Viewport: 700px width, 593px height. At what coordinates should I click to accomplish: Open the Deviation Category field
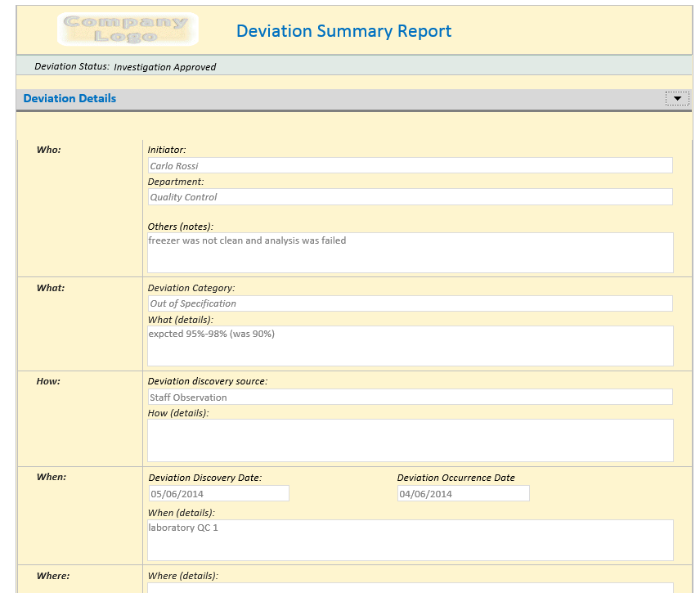(x=410, y=303)
